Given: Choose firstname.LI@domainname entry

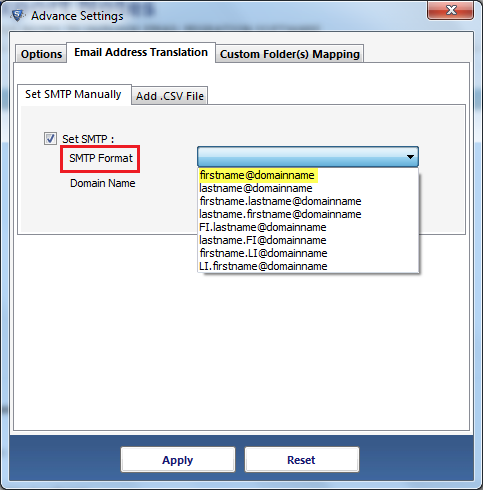Looking at the screenshot, I should tap(308, 253).
